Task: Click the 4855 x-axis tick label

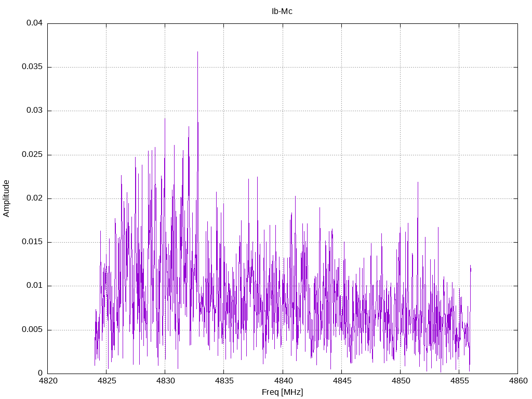Action: (x=459, y=381)
